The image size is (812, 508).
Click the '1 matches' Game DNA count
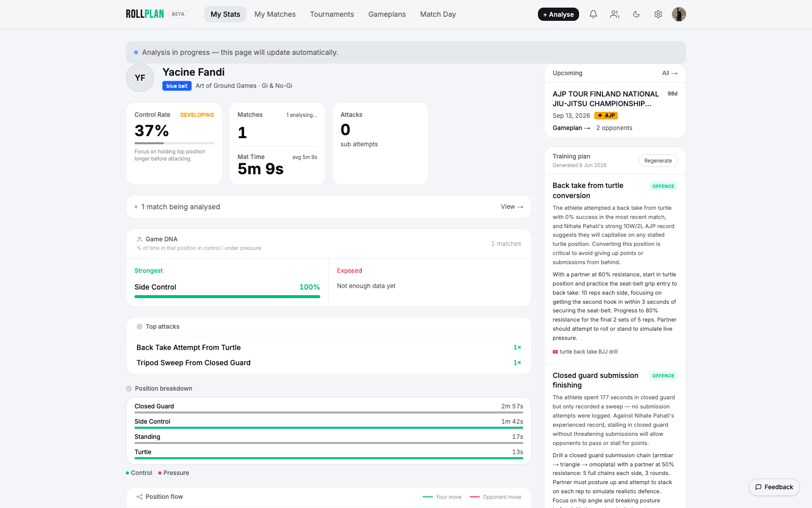point(506,244)
